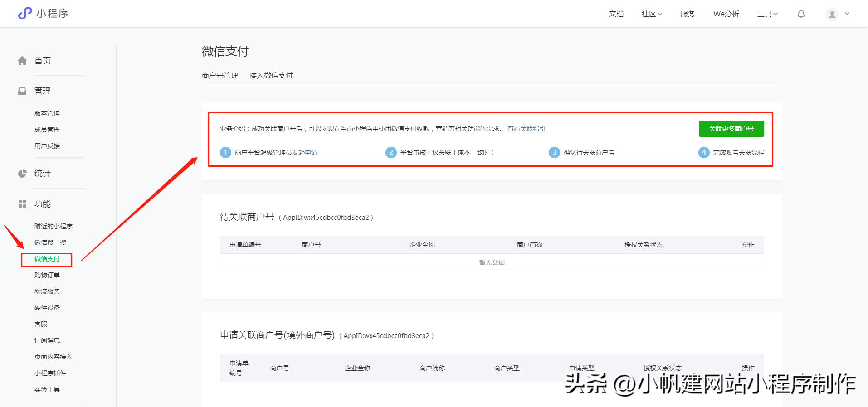
Task: Select 小程序插件 in the sidebar
Action: pos(50,373)
